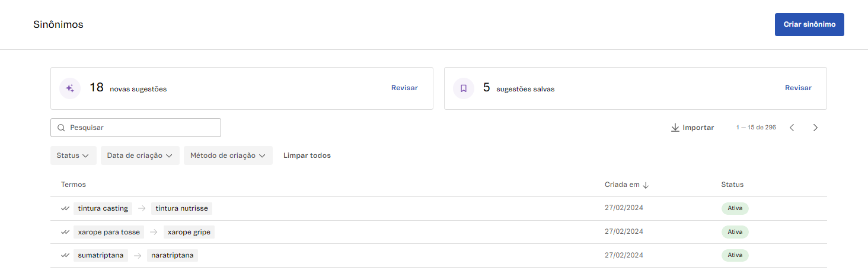
Task: Click the magnifier icon in search box
Action: pyautogui.click(x=62, y=128)
